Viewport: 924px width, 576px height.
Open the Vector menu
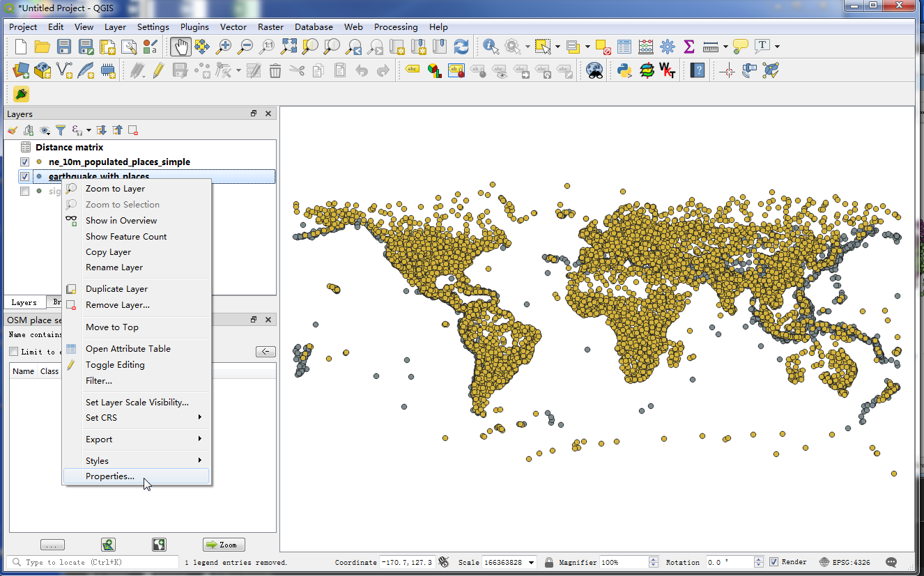(233, 27)
